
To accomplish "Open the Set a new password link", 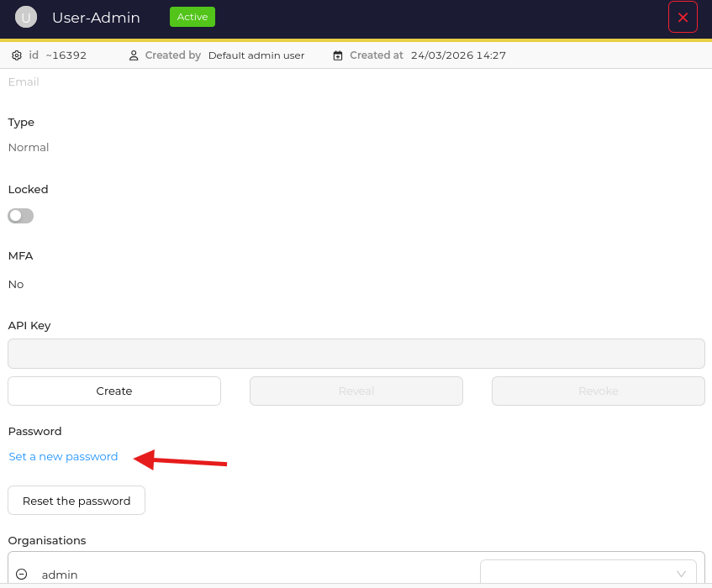I will [63, 457].
